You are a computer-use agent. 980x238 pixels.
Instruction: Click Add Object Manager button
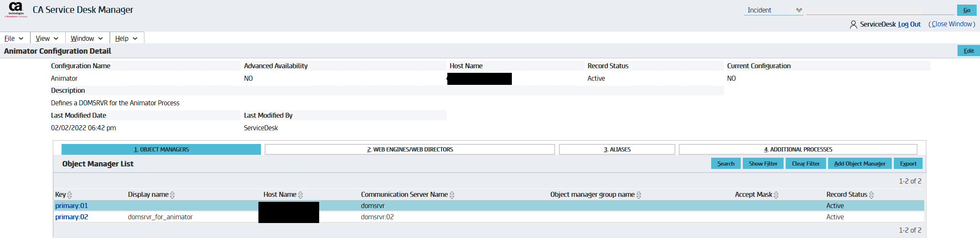pos(860,164)
